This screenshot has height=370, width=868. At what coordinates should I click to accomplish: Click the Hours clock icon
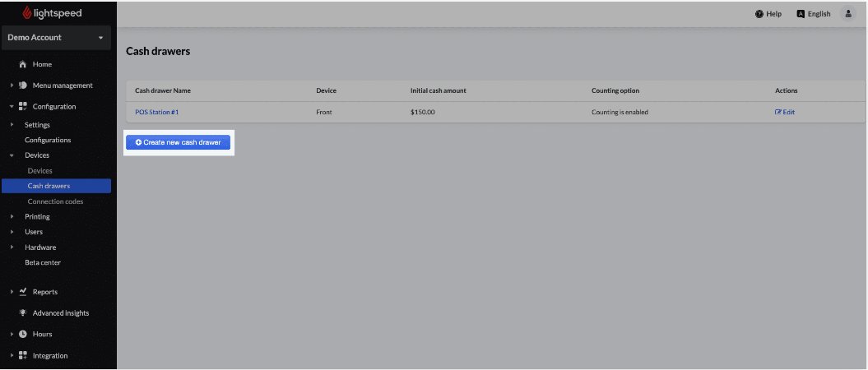(x=23, y=335)
